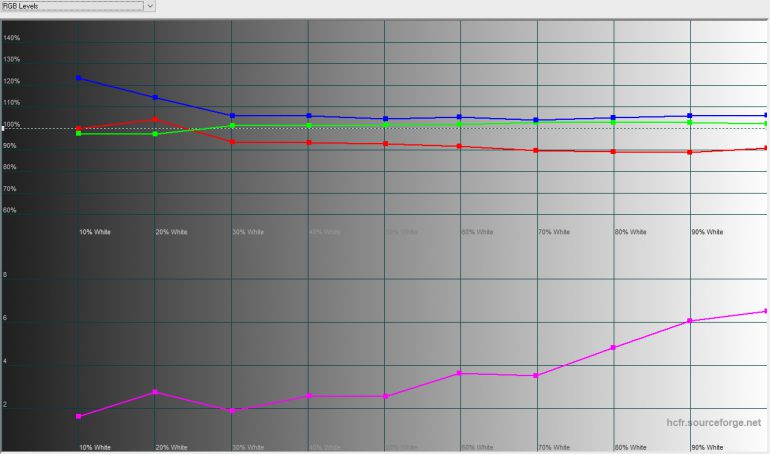
Task: Click the 60% label on the Y axis
Action: coord(10,211)
